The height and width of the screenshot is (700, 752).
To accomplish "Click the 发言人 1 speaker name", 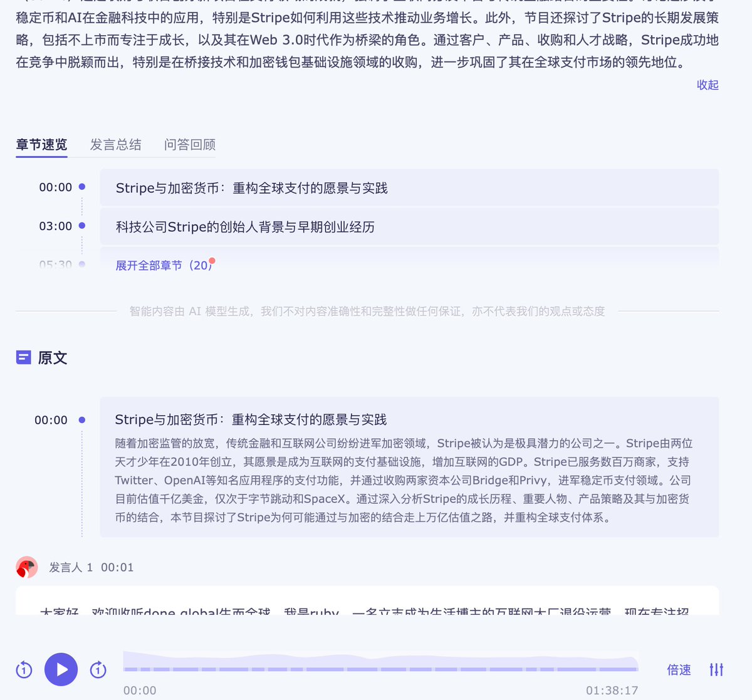I will (x=71, y=567).
